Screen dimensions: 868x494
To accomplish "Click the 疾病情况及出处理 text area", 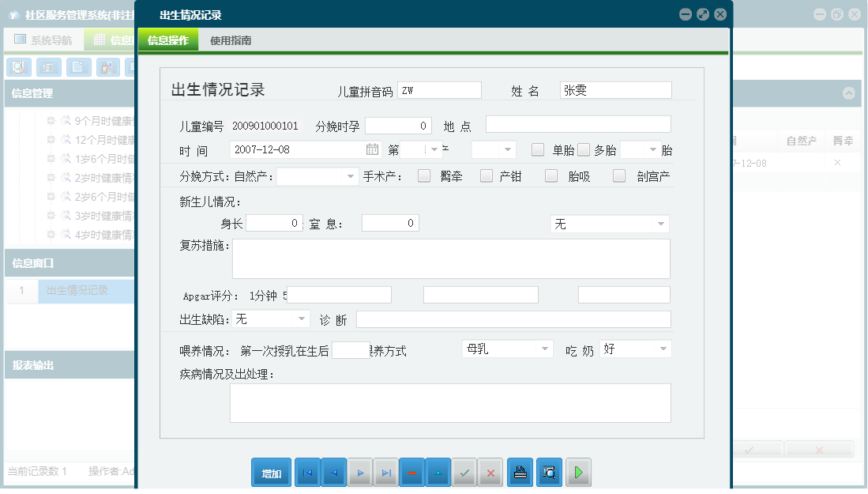I will pyautogui.click(x=450, y=403).
